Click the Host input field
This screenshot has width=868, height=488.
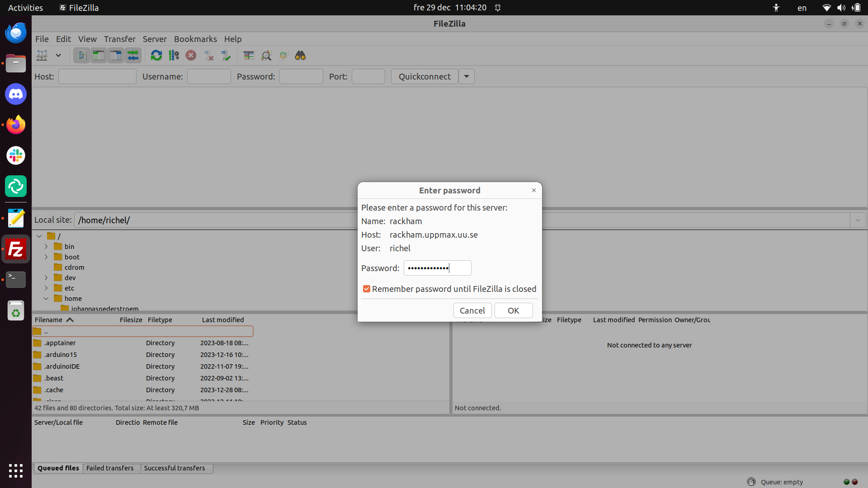pos(97,76)
